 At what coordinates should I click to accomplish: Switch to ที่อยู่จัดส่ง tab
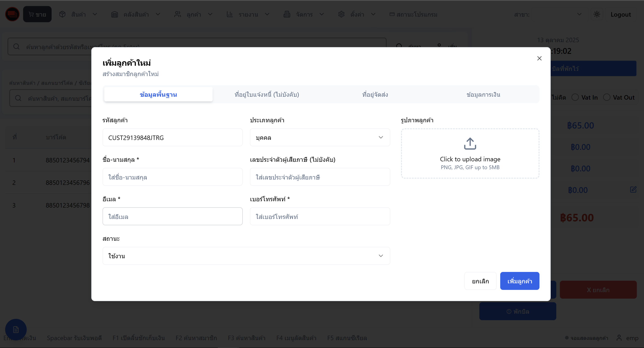pos(375,94)
